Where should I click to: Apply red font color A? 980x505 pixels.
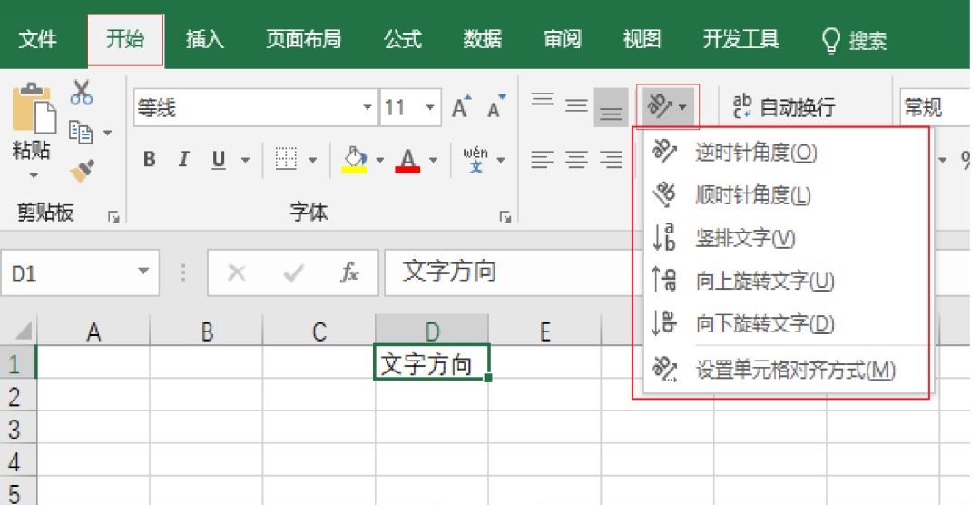point(407,160)
